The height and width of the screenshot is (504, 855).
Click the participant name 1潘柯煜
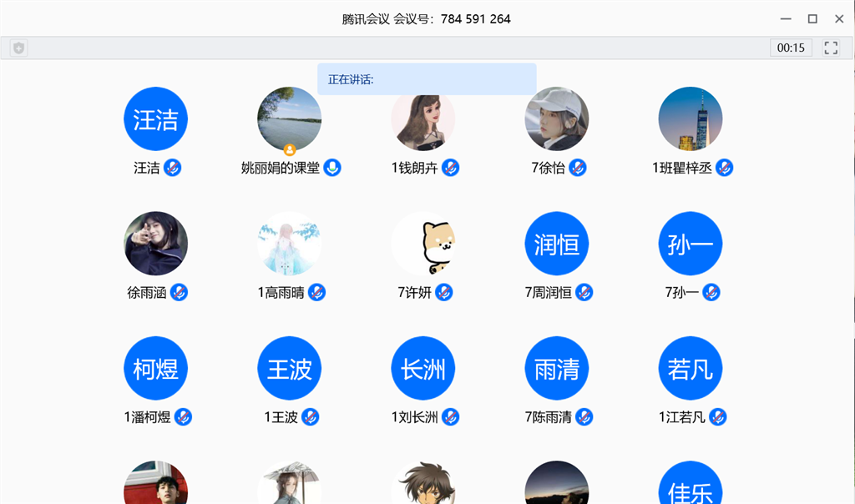(x=147, y=417)
